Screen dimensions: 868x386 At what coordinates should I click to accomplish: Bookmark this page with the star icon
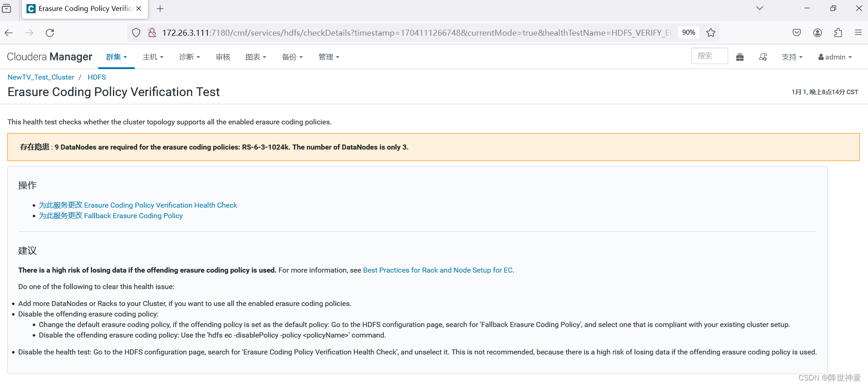(x=711, y=32)
